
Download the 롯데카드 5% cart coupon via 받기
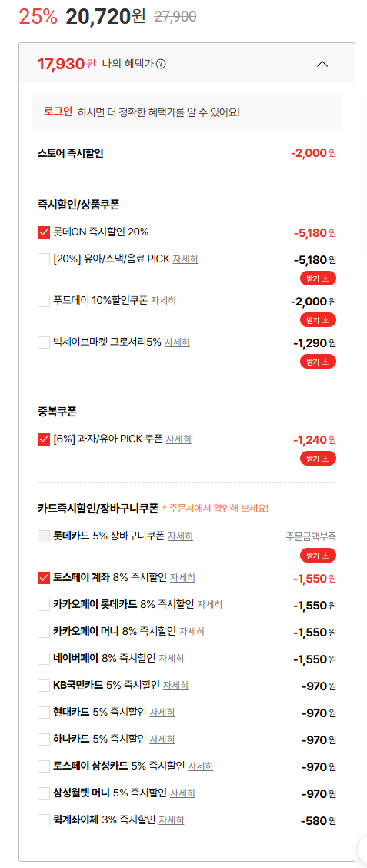coord(319,556)
